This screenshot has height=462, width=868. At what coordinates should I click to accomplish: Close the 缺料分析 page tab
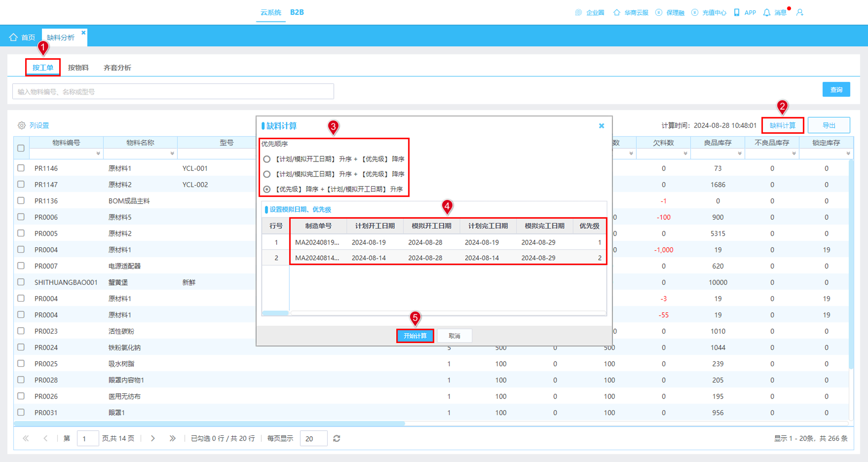coord(83,33)
